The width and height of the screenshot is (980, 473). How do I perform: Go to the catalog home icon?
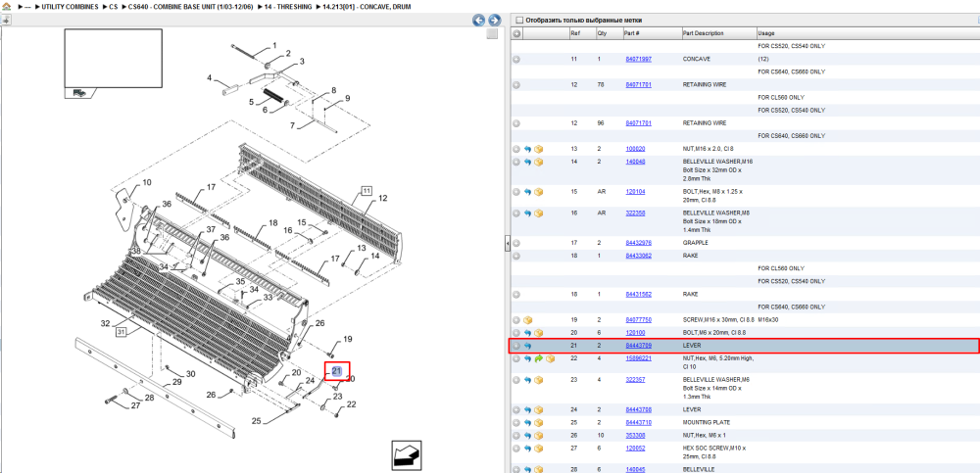[6, 6]
